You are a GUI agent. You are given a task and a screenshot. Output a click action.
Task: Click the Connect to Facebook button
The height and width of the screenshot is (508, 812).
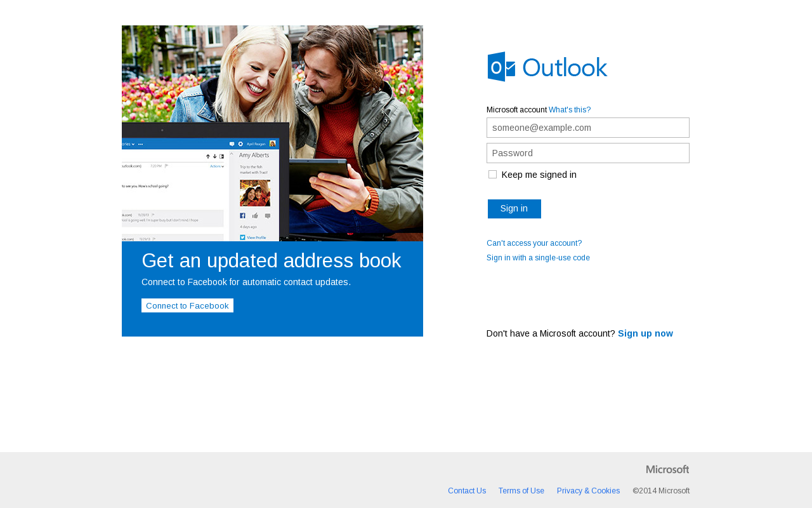(x=187, y=305)
